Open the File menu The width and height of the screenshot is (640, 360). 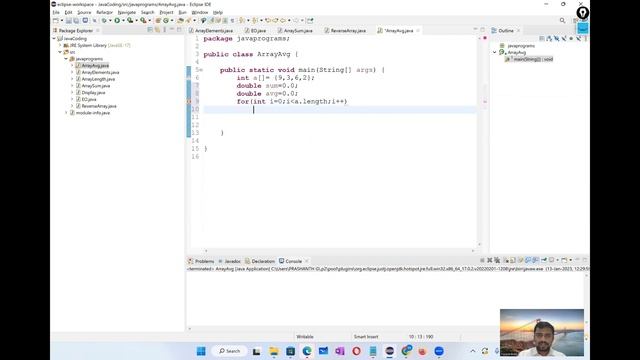(56, 13)
